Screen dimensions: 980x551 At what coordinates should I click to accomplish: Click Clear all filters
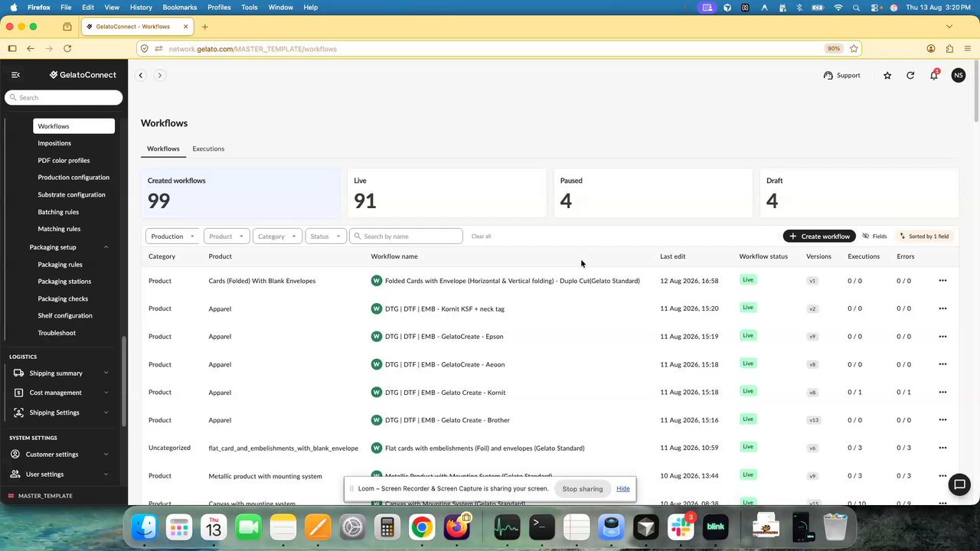[x=481, y=236]
